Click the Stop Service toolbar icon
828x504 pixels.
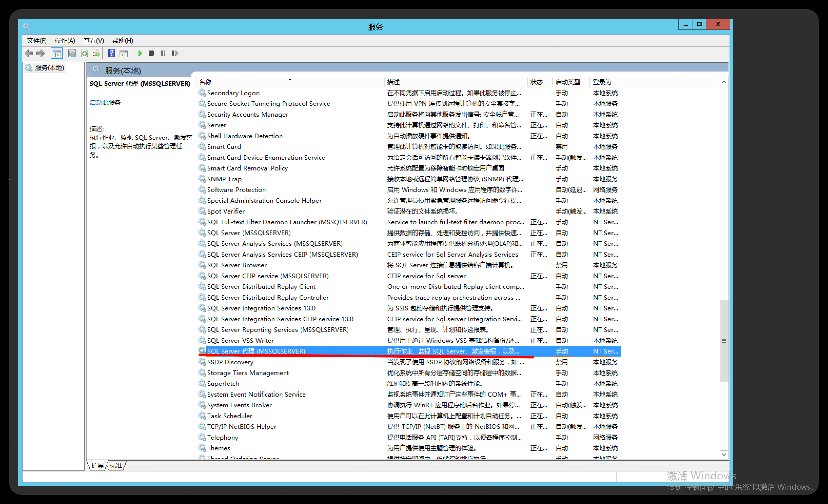[x=151, y=53]
